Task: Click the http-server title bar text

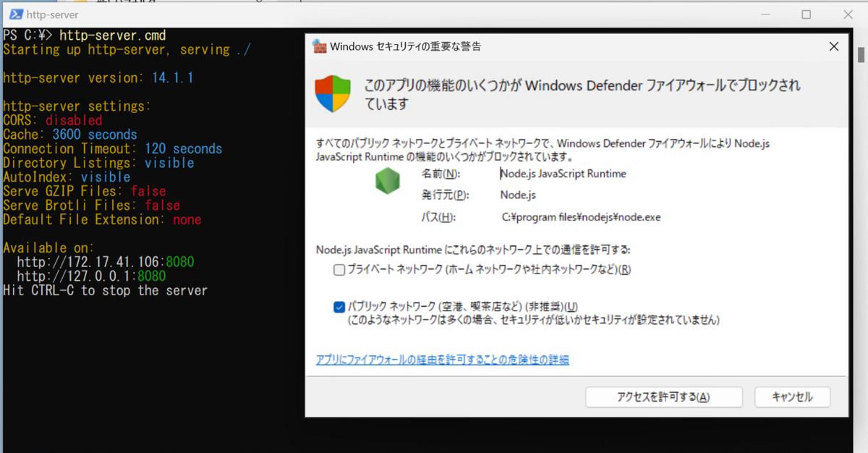Action: (52, 14)
